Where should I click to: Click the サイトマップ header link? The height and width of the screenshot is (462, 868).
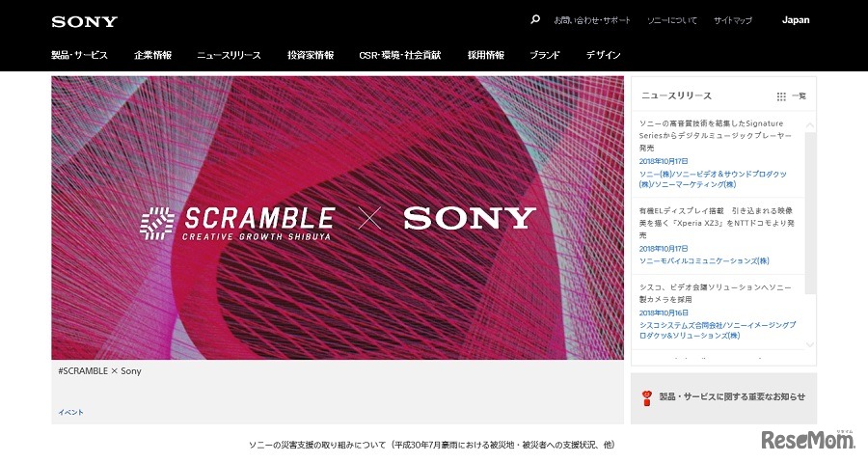click(x=733, y=20)
